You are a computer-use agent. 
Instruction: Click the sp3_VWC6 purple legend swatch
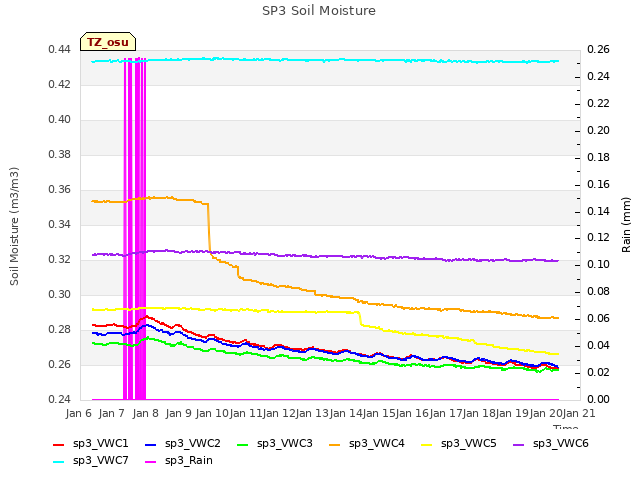pyautogui.click(x=519, y=444)
